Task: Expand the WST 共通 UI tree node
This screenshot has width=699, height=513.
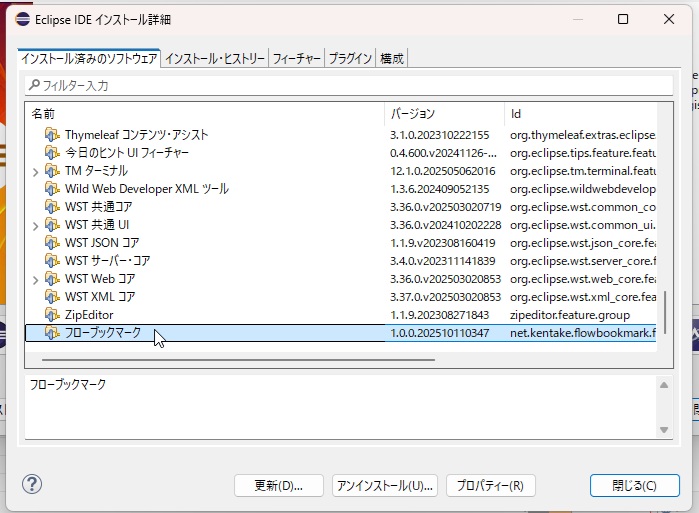Action: (x=36, y=226)
